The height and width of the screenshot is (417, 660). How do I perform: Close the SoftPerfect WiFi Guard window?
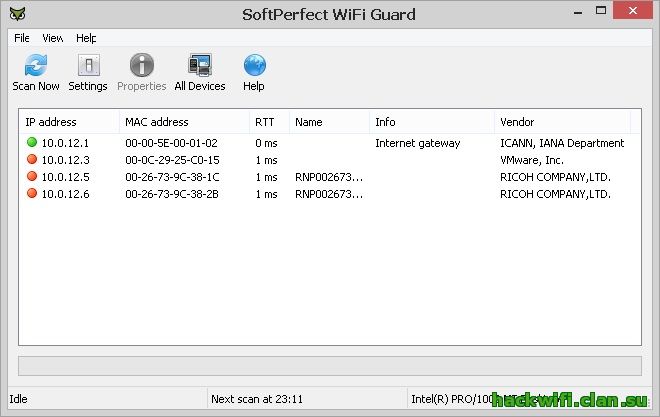tap(633, 11)
